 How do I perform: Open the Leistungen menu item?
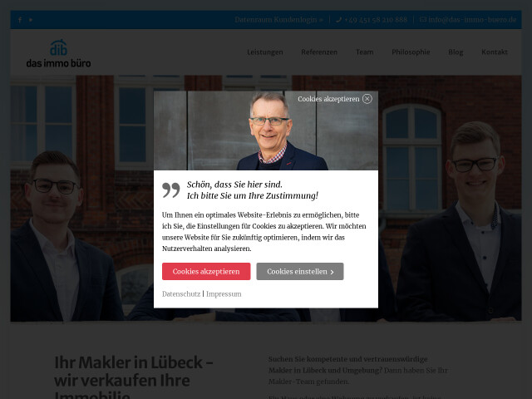265,52
